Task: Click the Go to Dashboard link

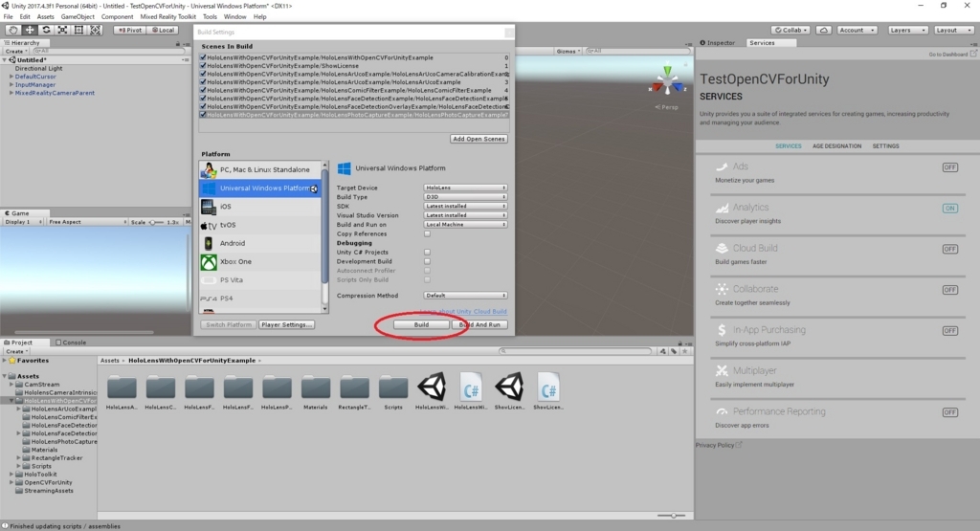Action: [952, 55]
